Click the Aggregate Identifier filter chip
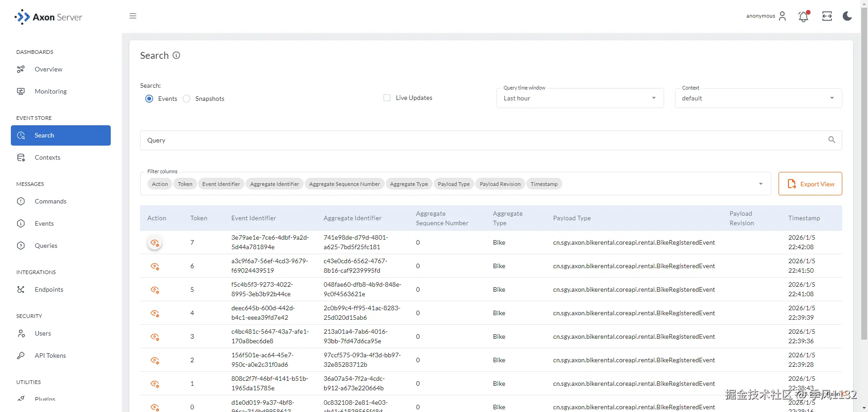868x412 pixels. (x=274, y=184)
